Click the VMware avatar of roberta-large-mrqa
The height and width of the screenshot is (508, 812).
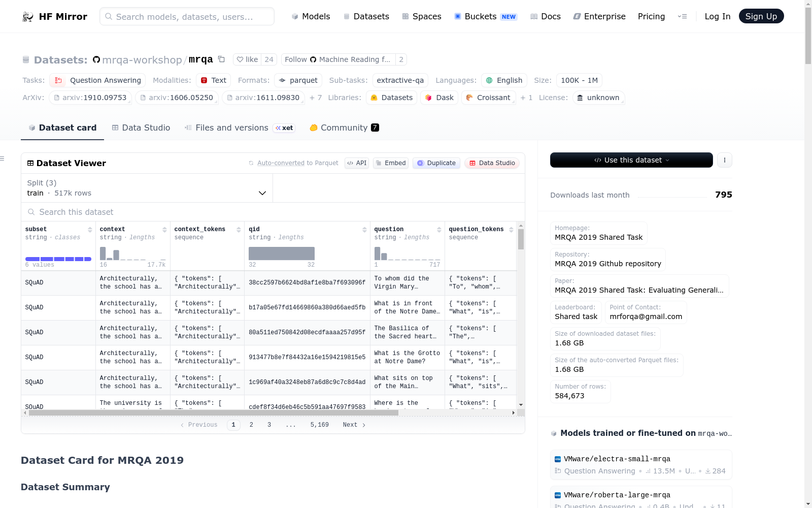(x=558, y=495)
